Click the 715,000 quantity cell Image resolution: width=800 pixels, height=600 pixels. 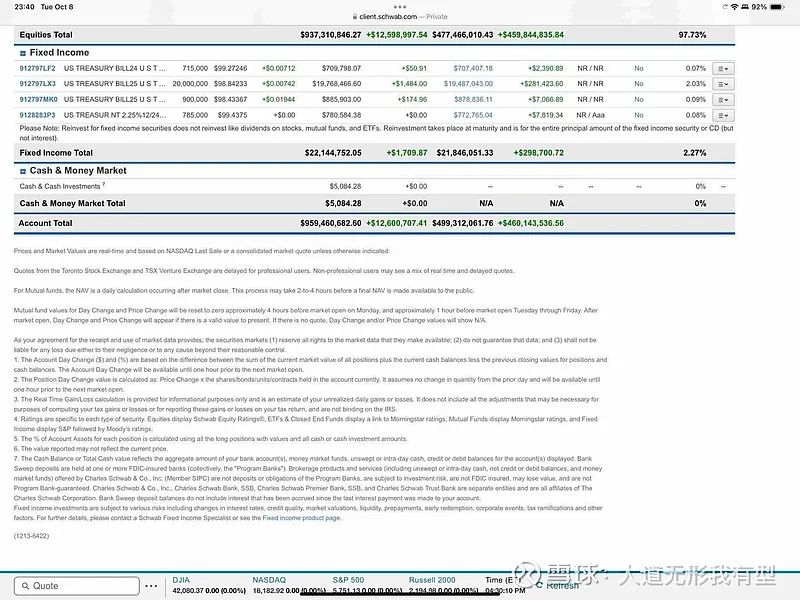[x=195, y=68]
